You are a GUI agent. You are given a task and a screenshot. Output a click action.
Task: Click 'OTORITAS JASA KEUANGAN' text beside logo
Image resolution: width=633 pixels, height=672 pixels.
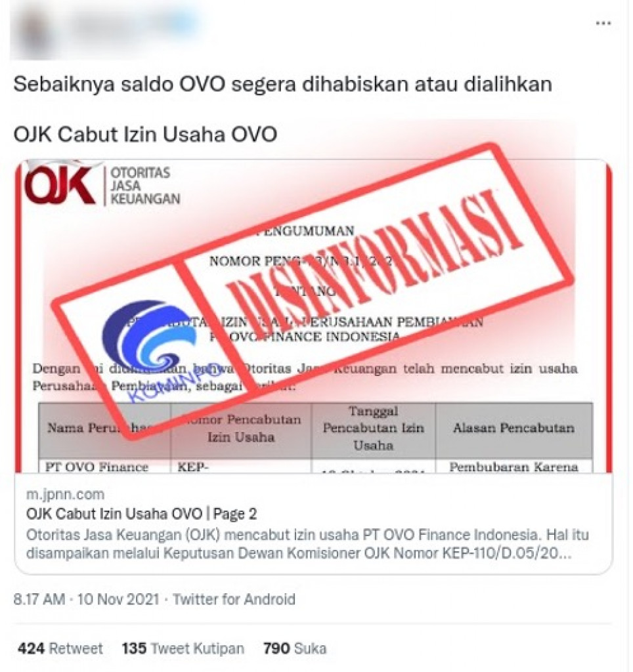[x=145, y=186]
